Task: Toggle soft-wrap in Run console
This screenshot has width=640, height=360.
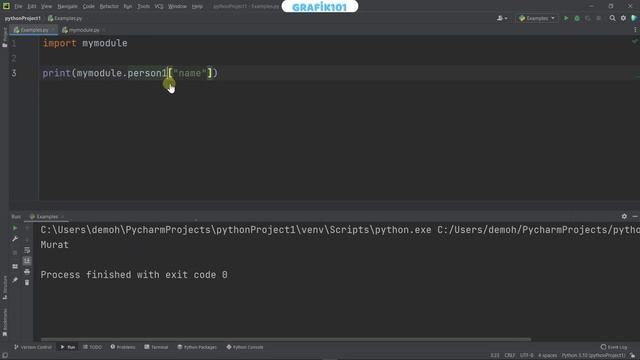Action: coord(27,250)
